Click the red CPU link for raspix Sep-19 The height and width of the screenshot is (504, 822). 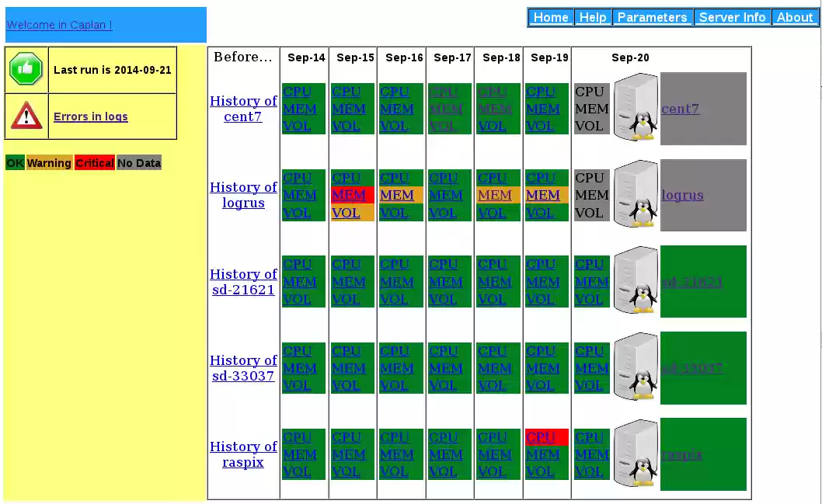point(542,437)
